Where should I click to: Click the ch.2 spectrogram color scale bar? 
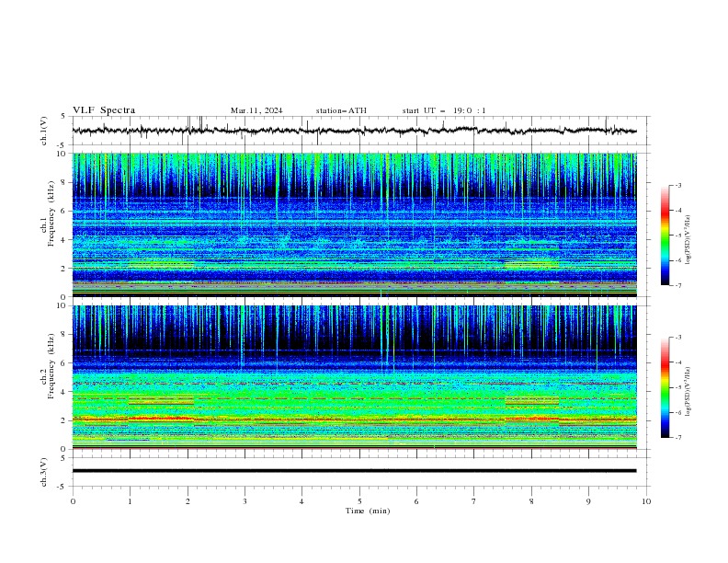665,387
